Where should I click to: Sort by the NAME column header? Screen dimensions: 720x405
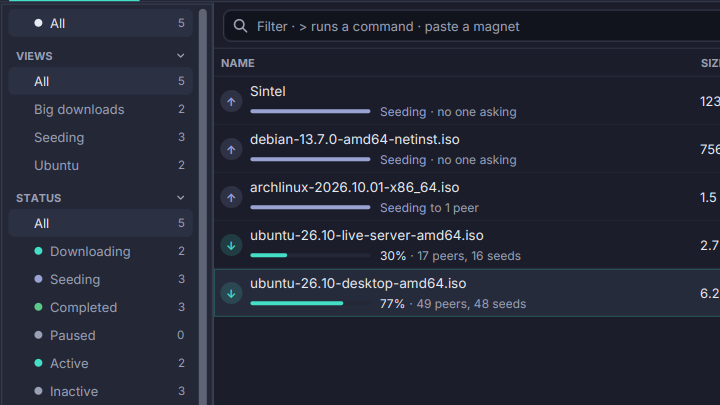(237, 63)
